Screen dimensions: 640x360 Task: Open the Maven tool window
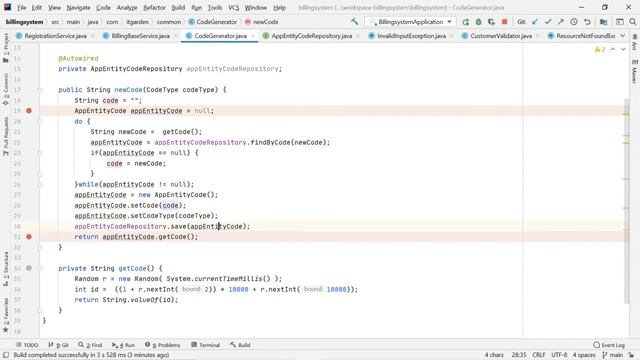(x=634, y=72)
